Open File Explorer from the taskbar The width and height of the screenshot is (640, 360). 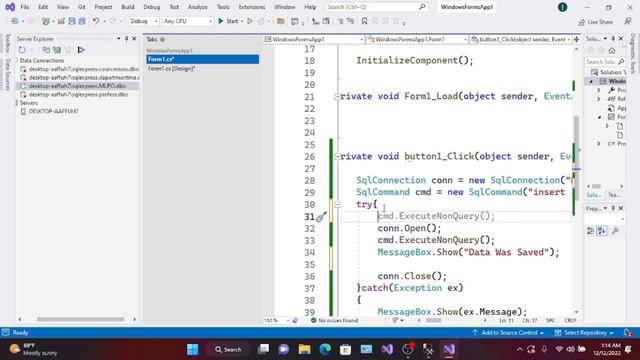point(304,349)
